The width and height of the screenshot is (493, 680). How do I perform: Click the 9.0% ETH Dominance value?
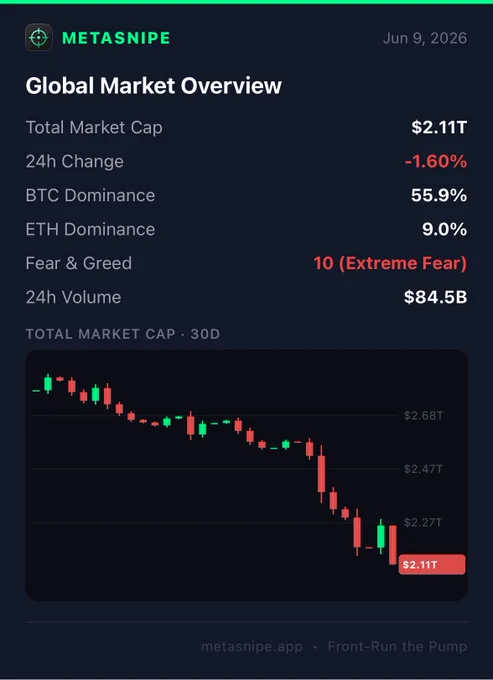pyautogui.click(x=444, y=229)
